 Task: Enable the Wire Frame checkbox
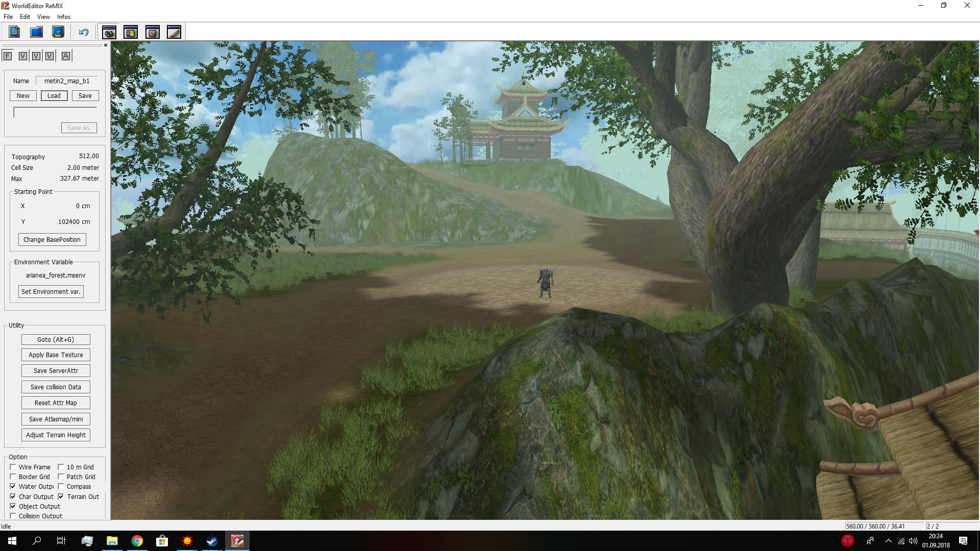point(13,467)
